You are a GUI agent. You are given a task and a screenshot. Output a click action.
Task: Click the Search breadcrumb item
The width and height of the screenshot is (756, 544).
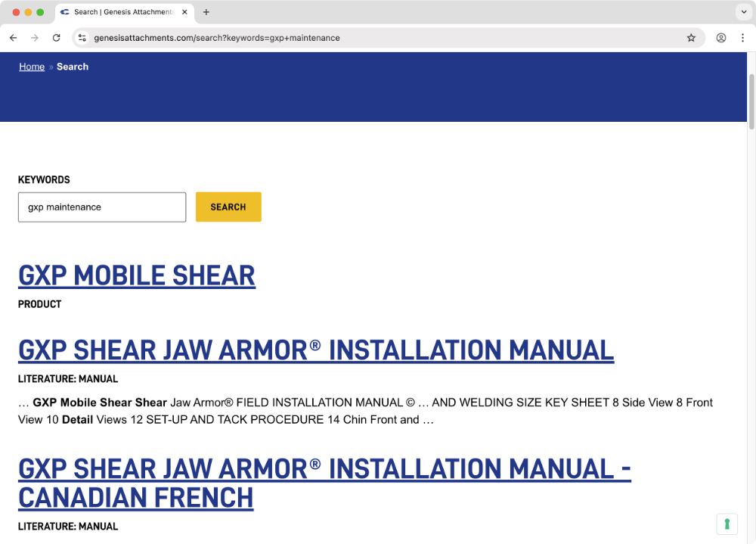72,67
